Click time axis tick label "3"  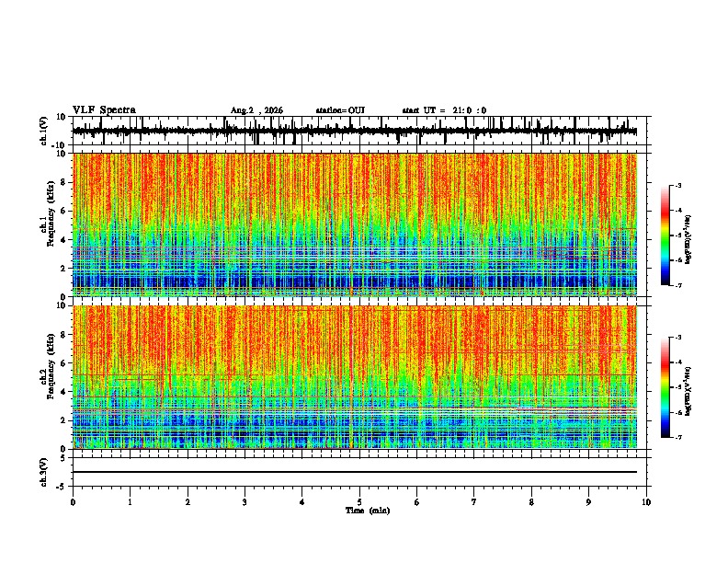[x=245, y=502]
